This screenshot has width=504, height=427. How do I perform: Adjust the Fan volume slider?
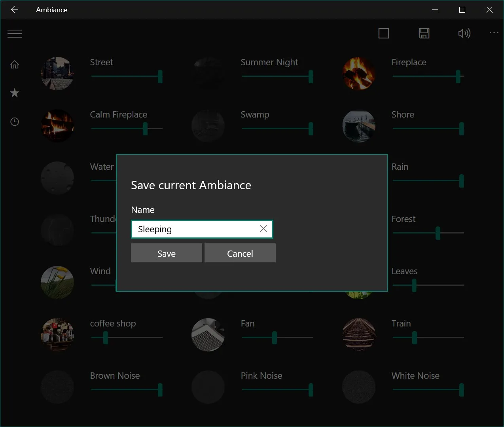pyautogui.click(x=277, y=338)
